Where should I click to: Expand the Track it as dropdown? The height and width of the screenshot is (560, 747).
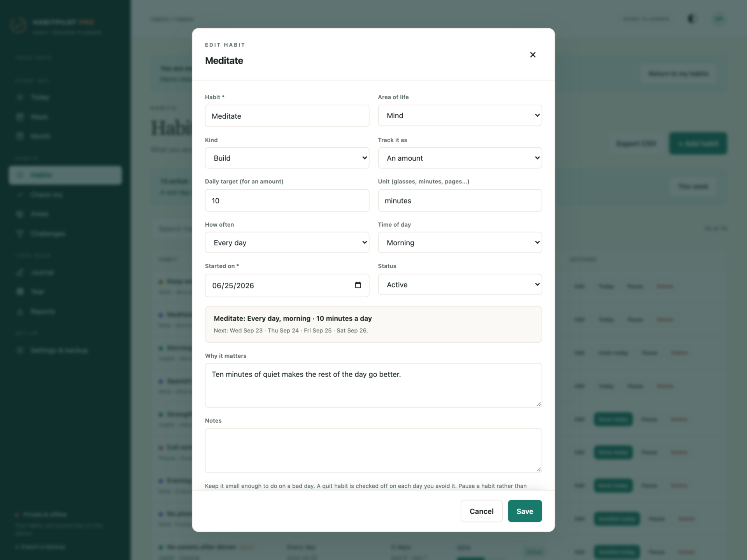(460, 158)
